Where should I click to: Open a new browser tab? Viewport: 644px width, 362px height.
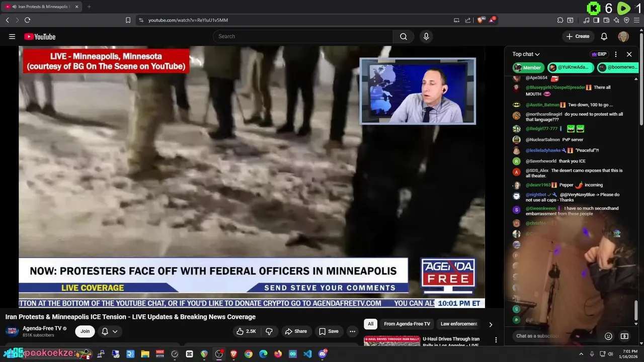[89, 7]
